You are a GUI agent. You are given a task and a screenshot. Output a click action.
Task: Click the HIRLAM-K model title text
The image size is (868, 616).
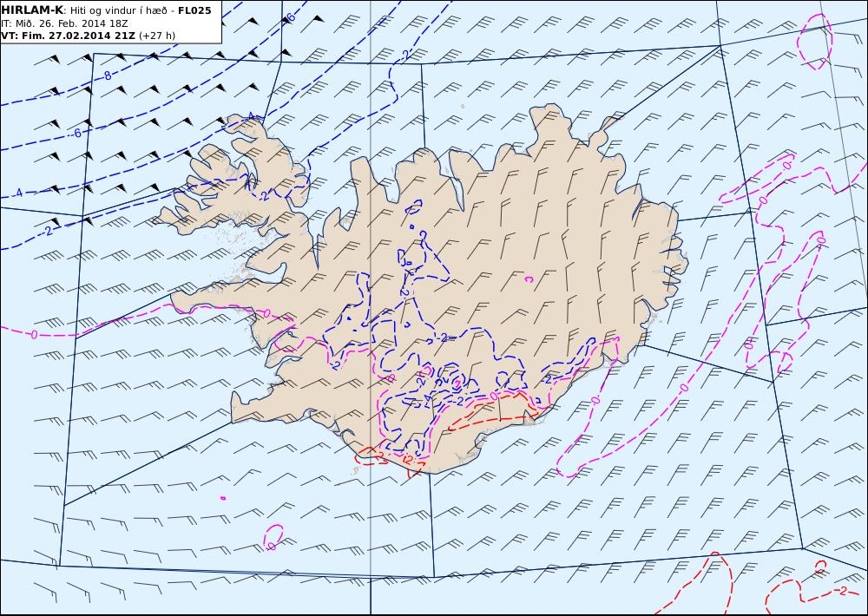pyautogui.click(x=33, y=10)
